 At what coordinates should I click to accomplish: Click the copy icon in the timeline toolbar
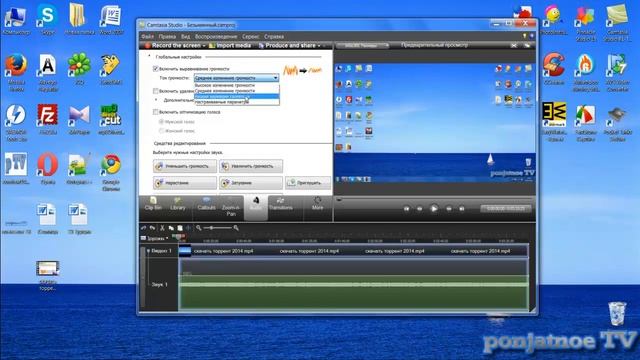click(x=171, y=228)
